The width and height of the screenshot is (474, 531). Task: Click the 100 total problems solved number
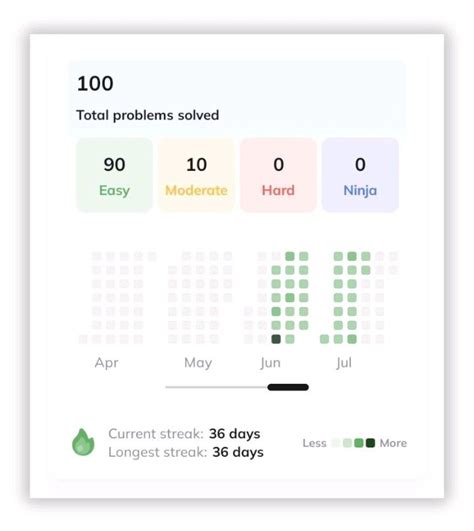click(95, 83)
